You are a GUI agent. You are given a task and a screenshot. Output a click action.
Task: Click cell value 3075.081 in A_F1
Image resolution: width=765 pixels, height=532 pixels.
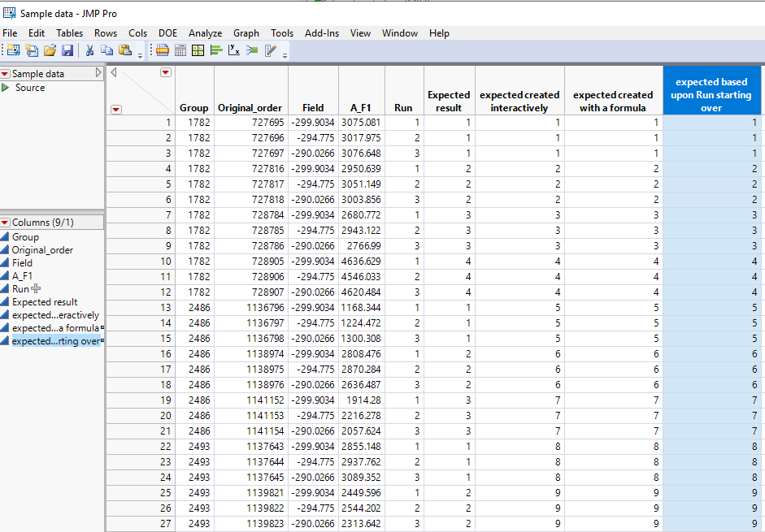361,123
